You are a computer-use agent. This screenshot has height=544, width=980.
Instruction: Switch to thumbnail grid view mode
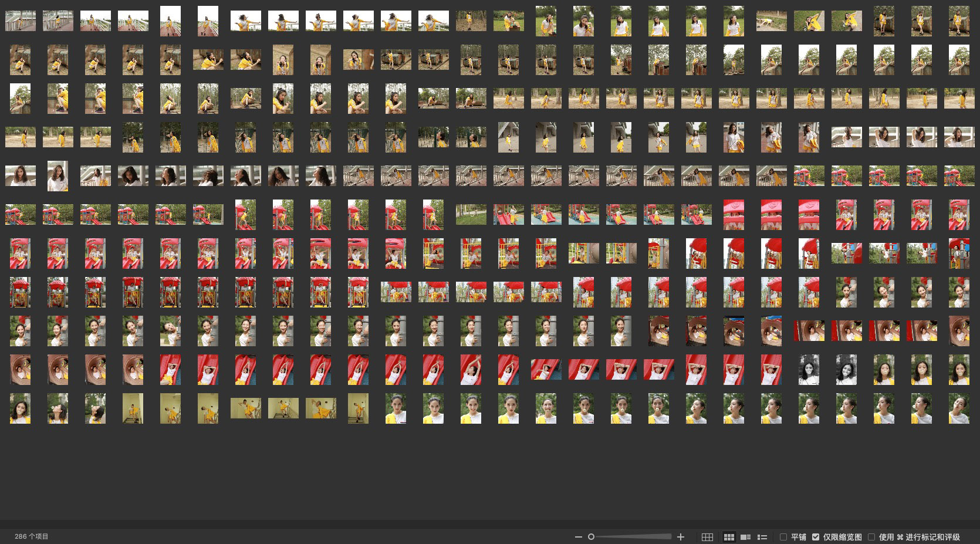click(729, 537)
